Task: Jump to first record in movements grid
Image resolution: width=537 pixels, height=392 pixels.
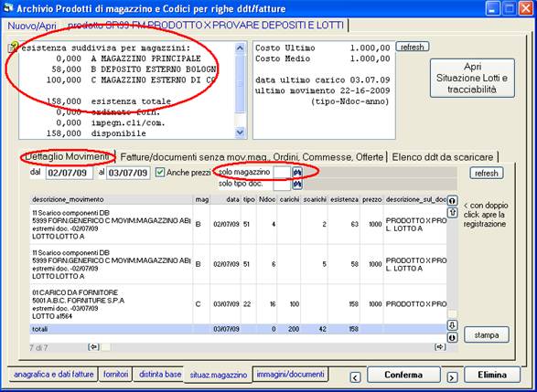Action: point(452,200)
